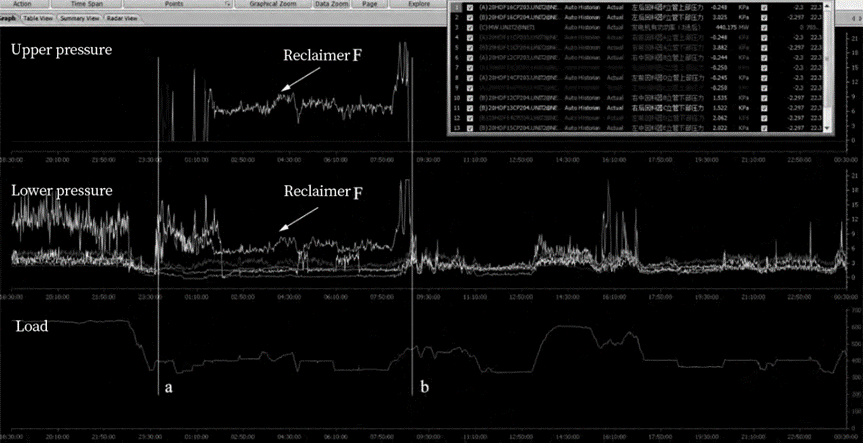Click the 2.022 value in legend row 13
This screenshot has width=863, height=443.
point(719,128)
